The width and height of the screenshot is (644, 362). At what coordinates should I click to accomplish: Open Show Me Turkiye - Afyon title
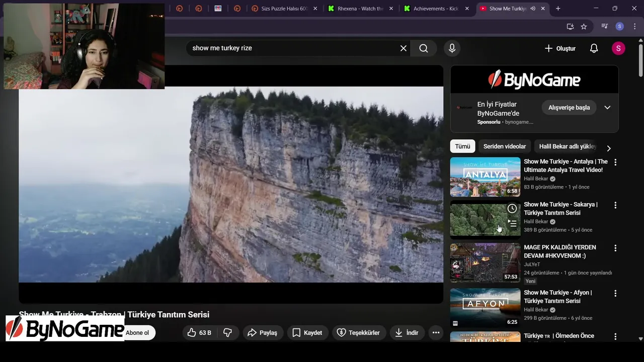pos(557,297)
